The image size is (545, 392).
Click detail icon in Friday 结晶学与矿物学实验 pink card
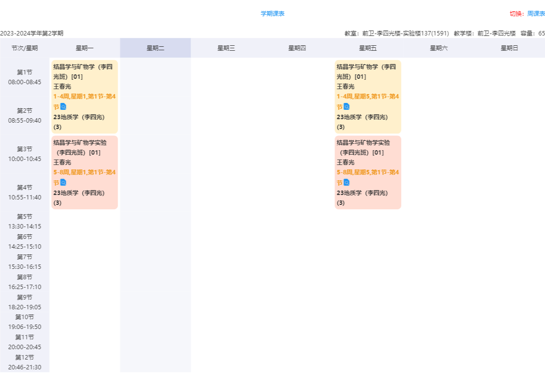click(x=346, y=183)
